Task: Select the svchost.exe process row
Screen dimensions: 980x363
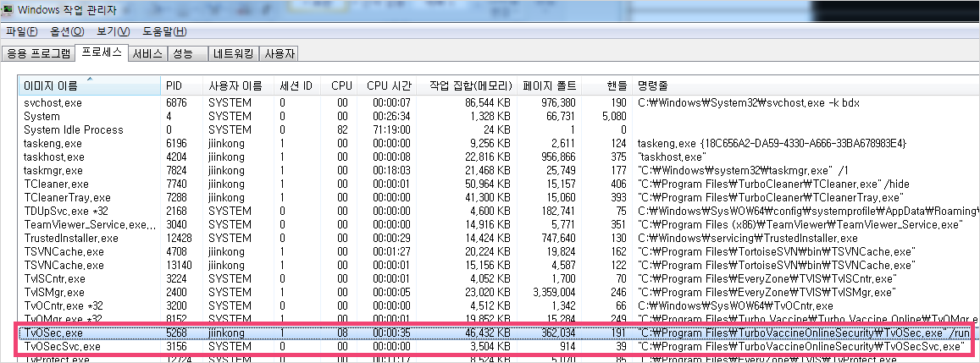Action: (498, 102)
